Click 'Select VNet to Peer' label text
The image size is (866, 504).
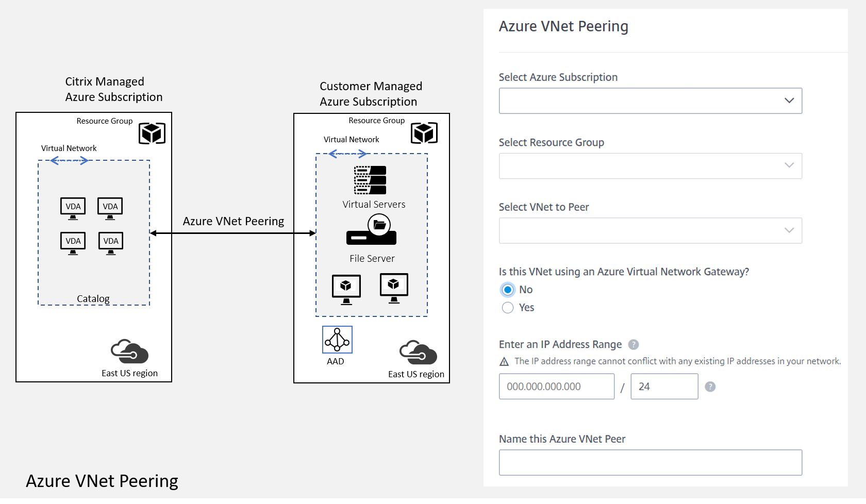tap(544, 207)
